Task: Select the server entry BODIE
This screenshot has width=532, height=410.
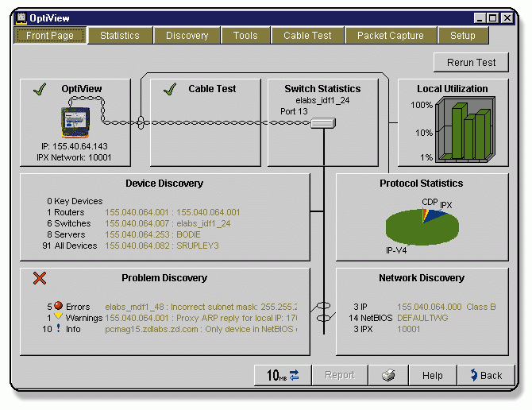Action: tap(152, 234)
